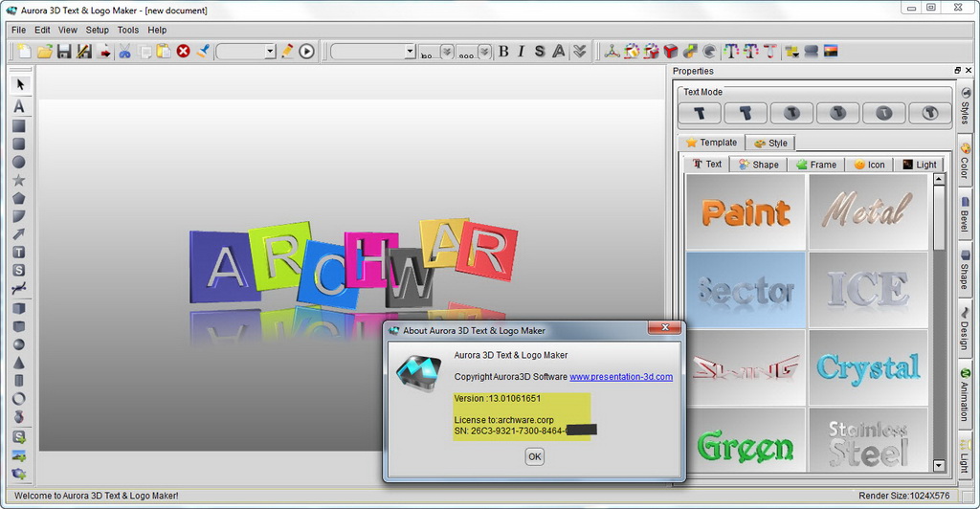Choose the pentagon shape tool
Image resolution: width=980 pixels, height=509 pixels.
(x=19, y=198)
